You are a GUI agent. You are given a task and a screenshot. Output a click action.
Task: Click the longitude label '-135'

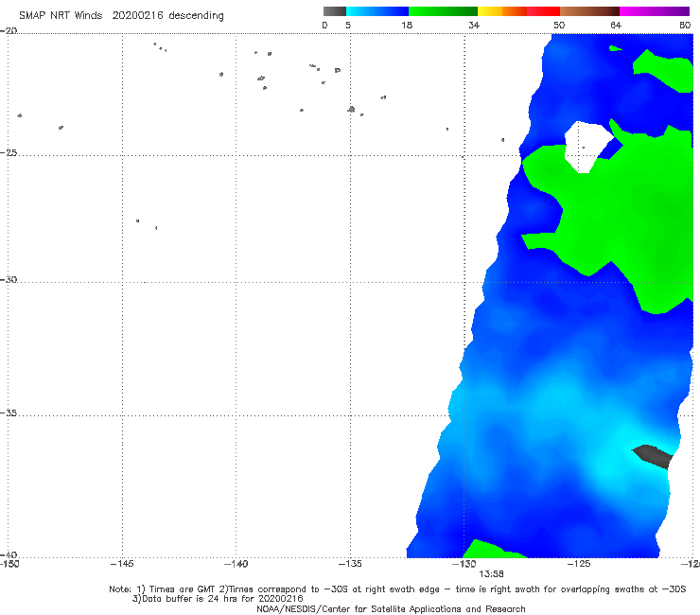click(x=350, y=564)
